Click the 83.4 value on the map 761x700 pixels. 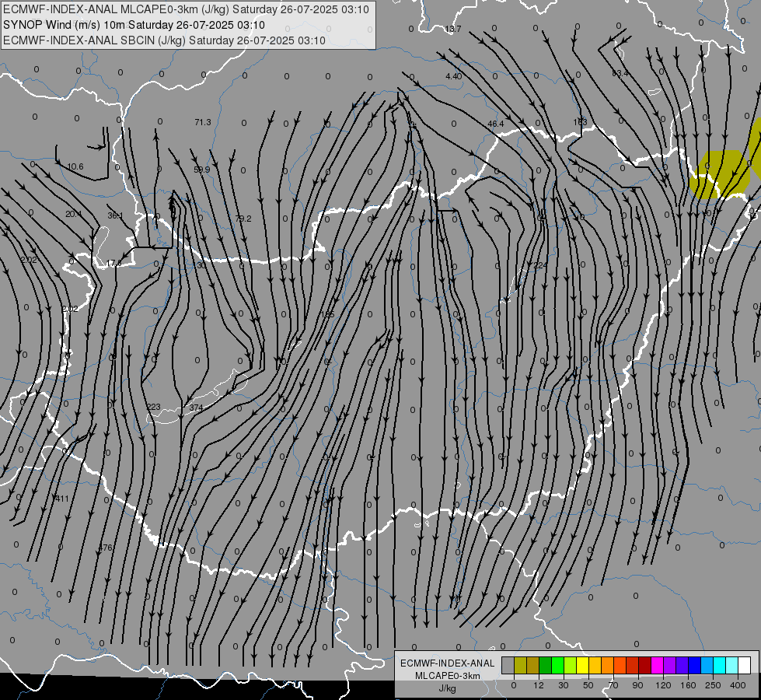[620, 73]
